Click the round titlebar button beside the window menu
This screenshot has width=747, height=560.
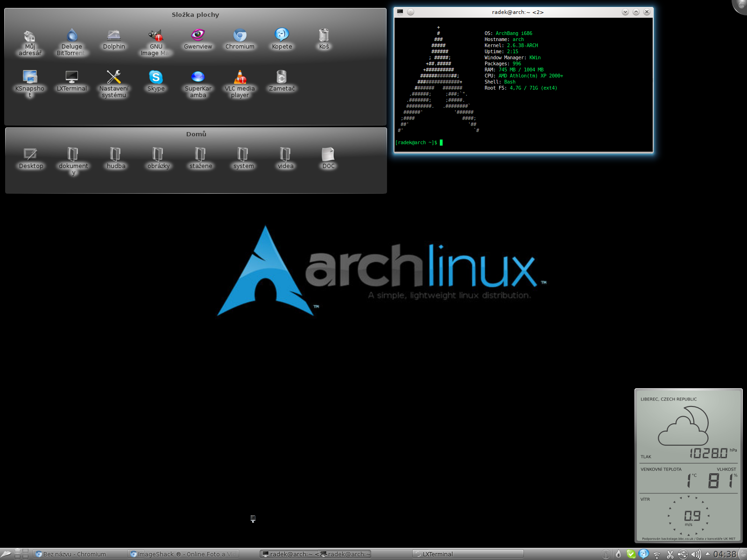coord(410,12)
